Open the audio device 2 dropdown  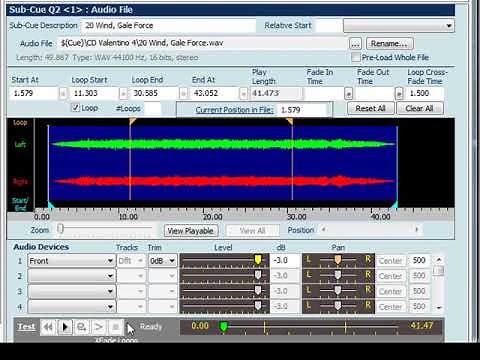(72, 276)
